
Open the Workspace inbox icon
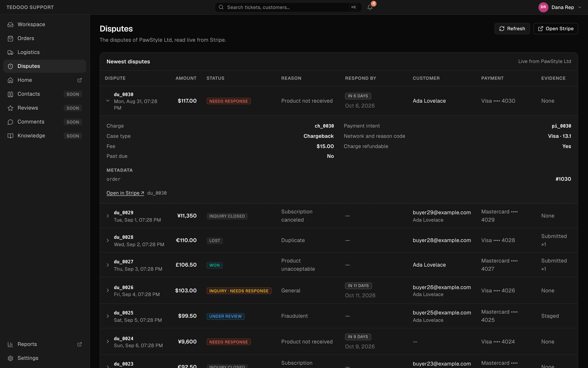[x=10, y=25]
